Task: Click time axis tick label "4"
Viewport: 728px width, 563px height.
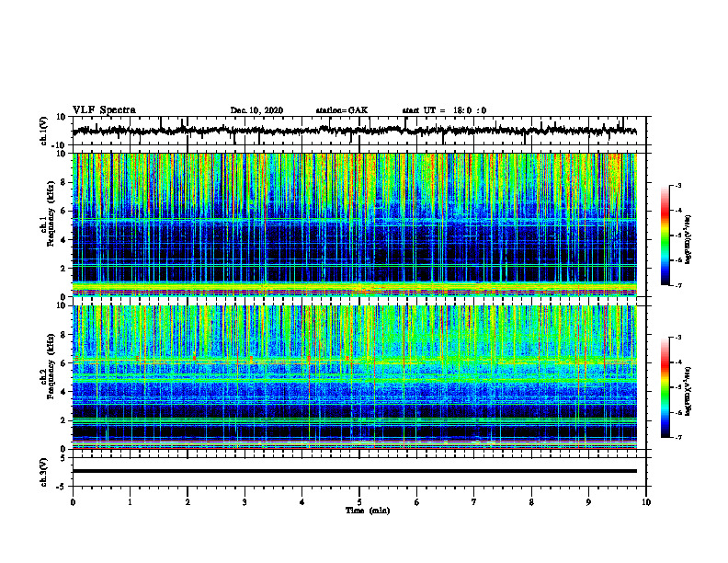Action: pos(302,502)
